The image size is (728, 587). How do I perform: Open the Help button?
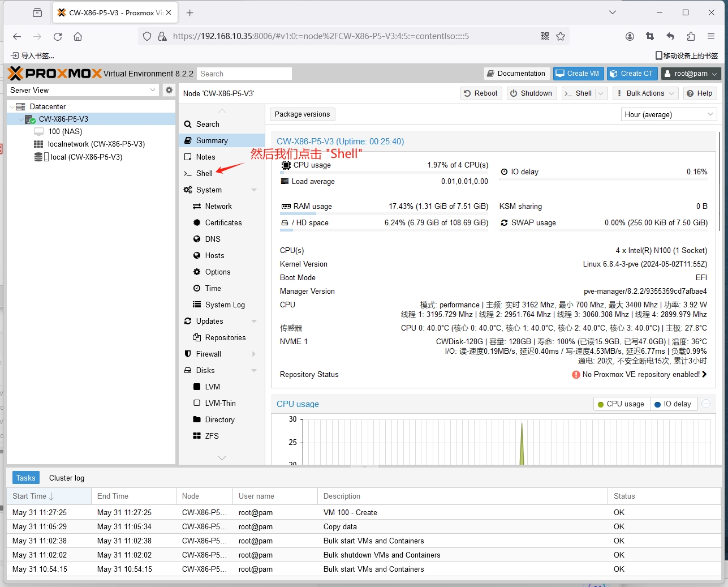click(700, 93)
